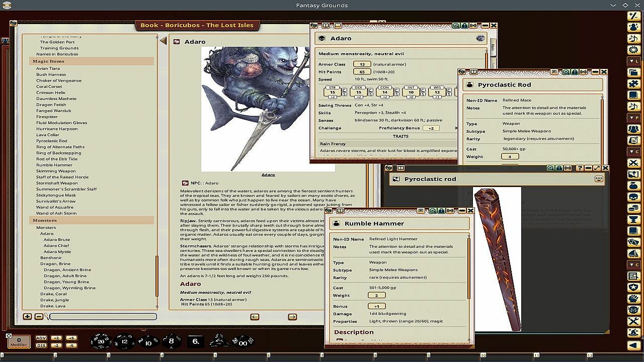The image size is (644, 362).
Task: Toggle the lock on Pyroclastic Rod window
Action: point(575,72)
